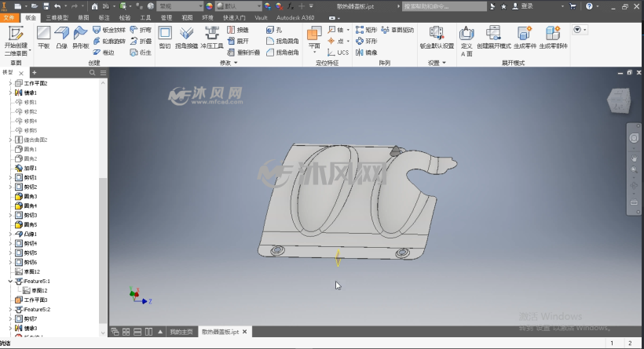Viewport: 644px width, 349px height.
Task: Select the Contour Flange (异形板) tool
Action: click(x=80, y=38)
